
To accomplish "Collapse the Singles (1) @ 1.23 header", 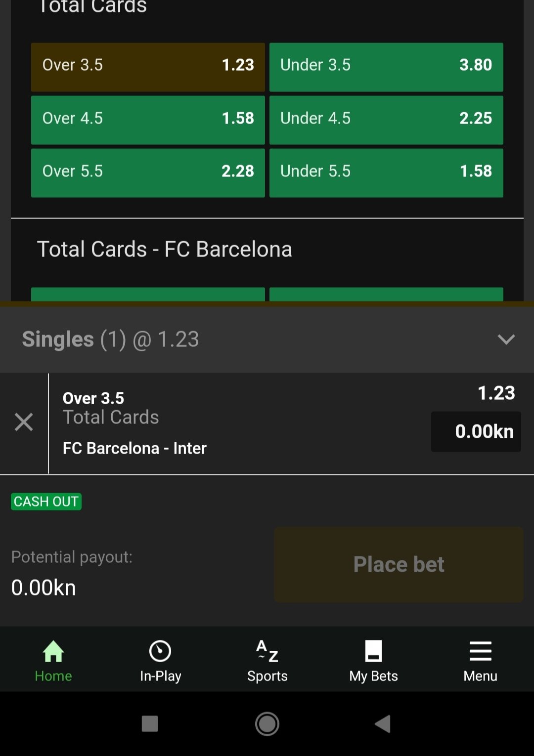I will click(x=111, y=339).
